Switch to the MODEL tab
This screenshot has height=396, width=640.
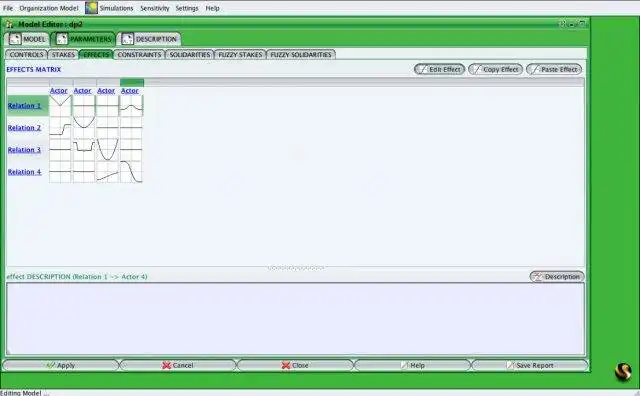click(x=27, y=39)
